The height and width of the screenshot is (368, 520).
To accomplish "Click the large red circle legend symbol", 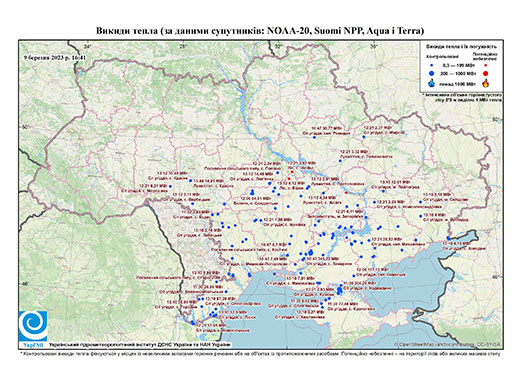I will (x=485, y=73).
